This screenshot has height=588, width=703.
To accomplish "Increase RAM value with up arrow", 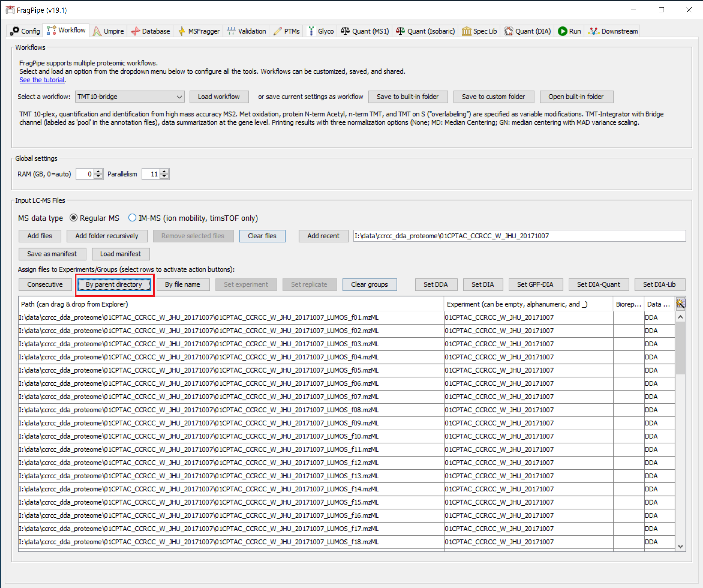I will [x=98, y=171].
